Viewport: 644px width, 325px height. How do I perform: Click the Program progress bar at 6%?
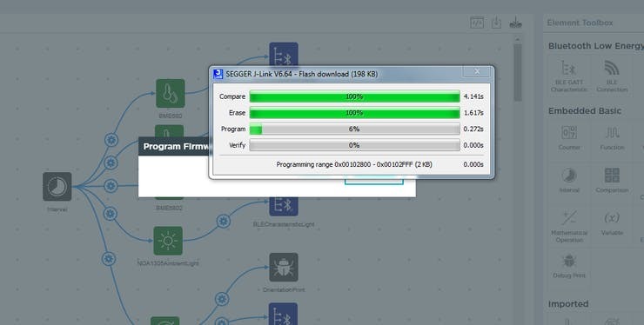(x=354, y=129)
